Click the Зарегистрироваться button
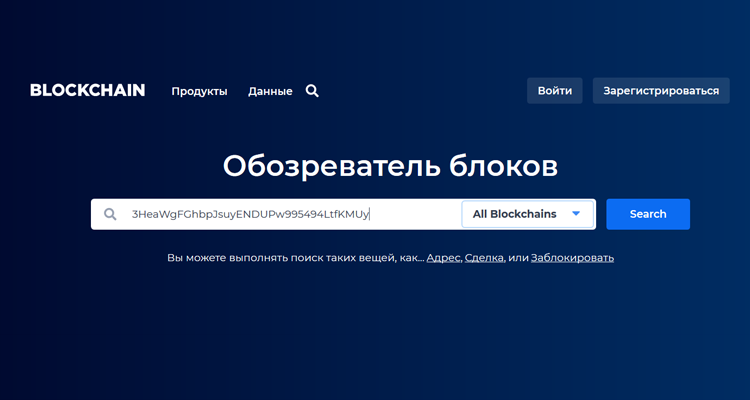The height and width of the screenshot is (400, 750). pos(661,91)
